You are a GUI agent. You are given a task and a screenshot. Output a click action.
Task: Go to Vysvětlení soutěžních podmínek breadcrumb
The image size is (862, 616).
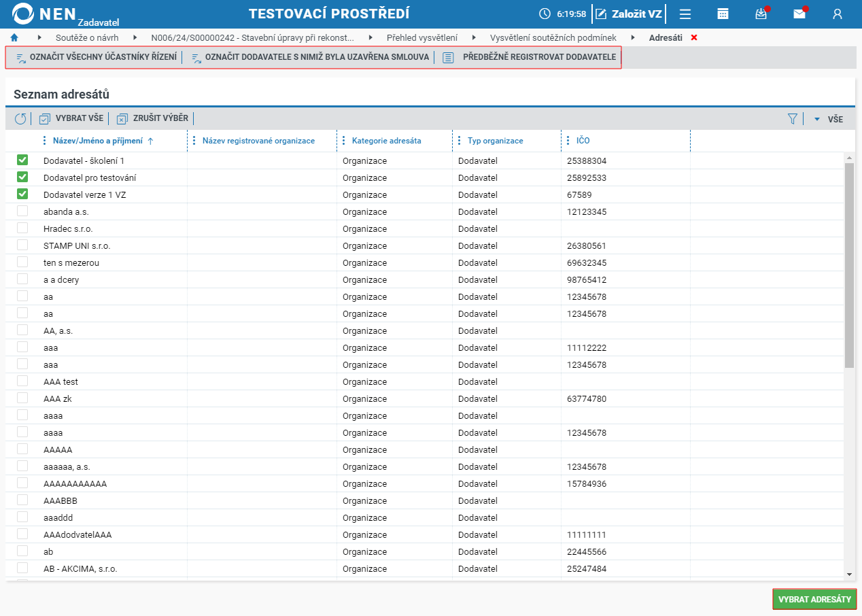[553, 37]
